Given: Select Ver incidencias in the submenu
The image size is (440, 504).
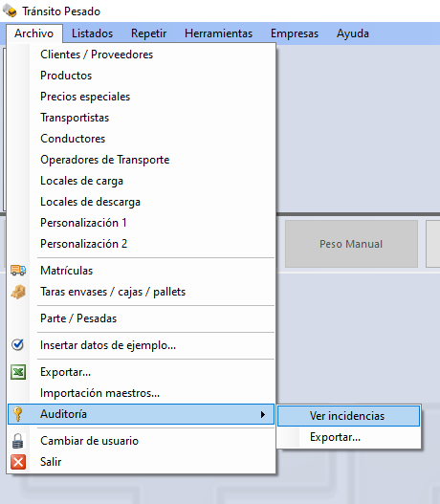Looking at the screenshot, I should coord(348,416).
